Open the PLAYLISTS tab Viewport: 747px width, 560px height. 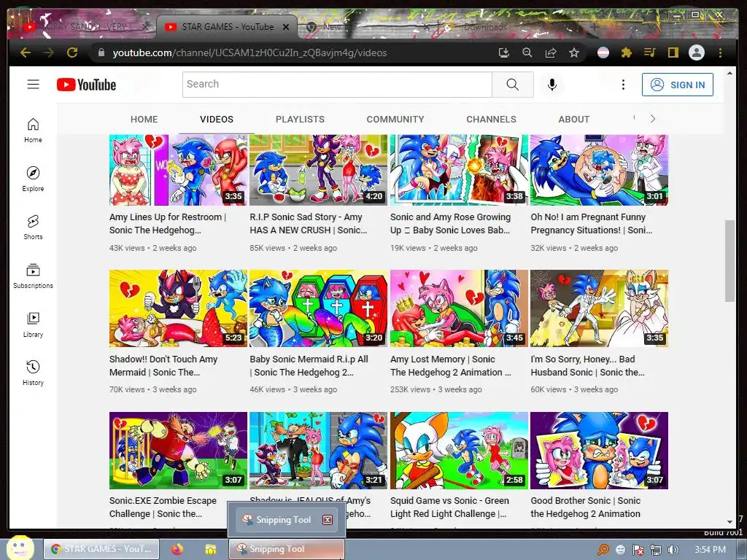click(x=300, y=119)
